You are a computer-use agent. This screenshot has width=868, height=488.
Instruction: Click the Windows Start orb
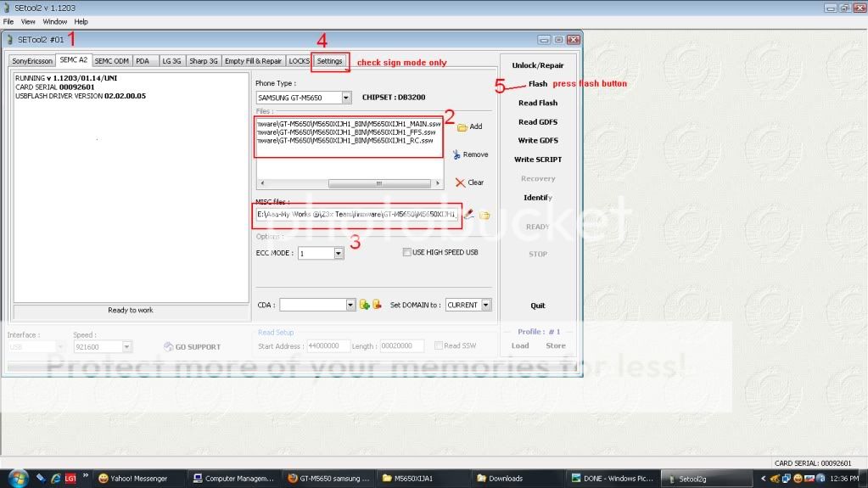coord(18,478)
